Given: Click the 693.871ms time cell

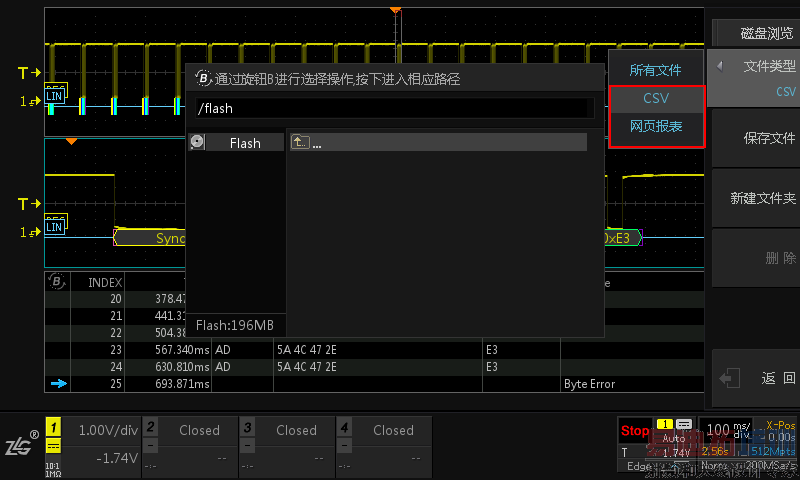Looking at the screenshot, I should (182, 384).
